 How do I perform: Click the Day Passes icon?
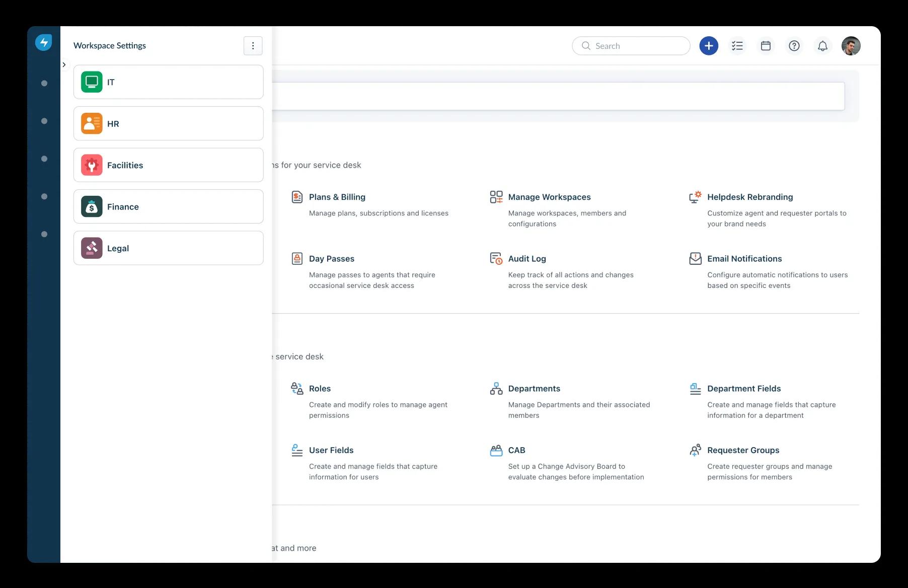(x=297, y=259)
